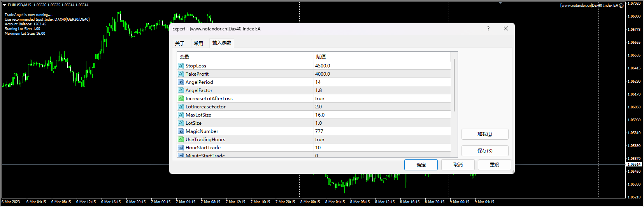Screen dimensions: 644x207
Task: Click the MagicNumber integer type icon
Action: point(181,131)
